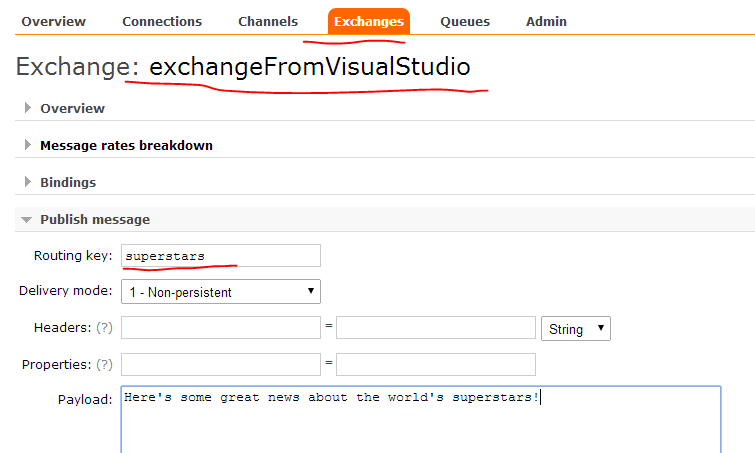Click the Headers name input field

pyautogui.click(x=220, y=328)
